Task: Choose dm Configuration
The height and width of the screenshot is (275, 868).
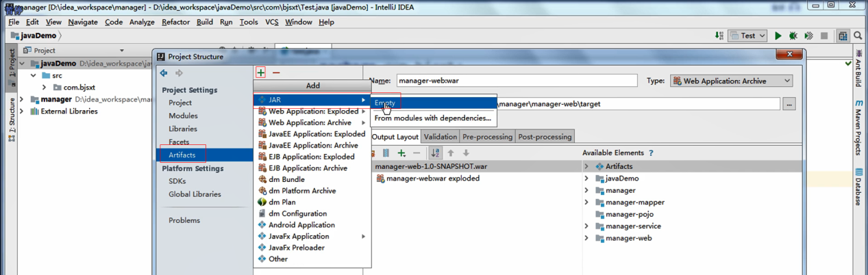Action: [312, 213]
